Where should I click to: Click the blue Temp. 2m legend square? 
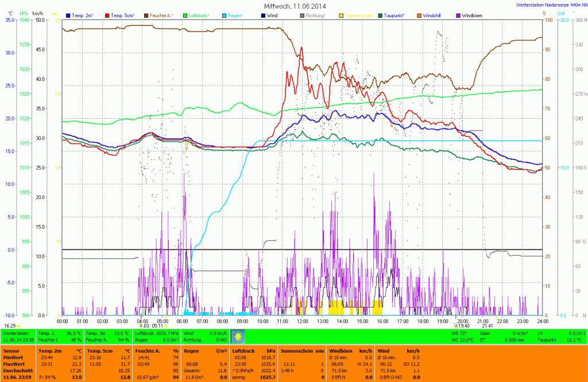click(69, 15)
